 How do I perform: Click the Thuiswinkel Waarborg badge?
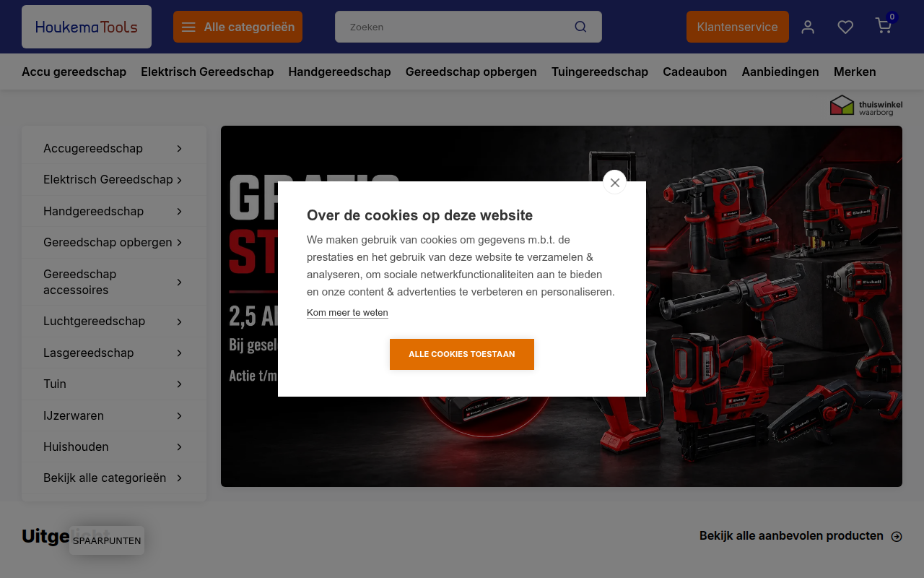(x=866, y=105)
